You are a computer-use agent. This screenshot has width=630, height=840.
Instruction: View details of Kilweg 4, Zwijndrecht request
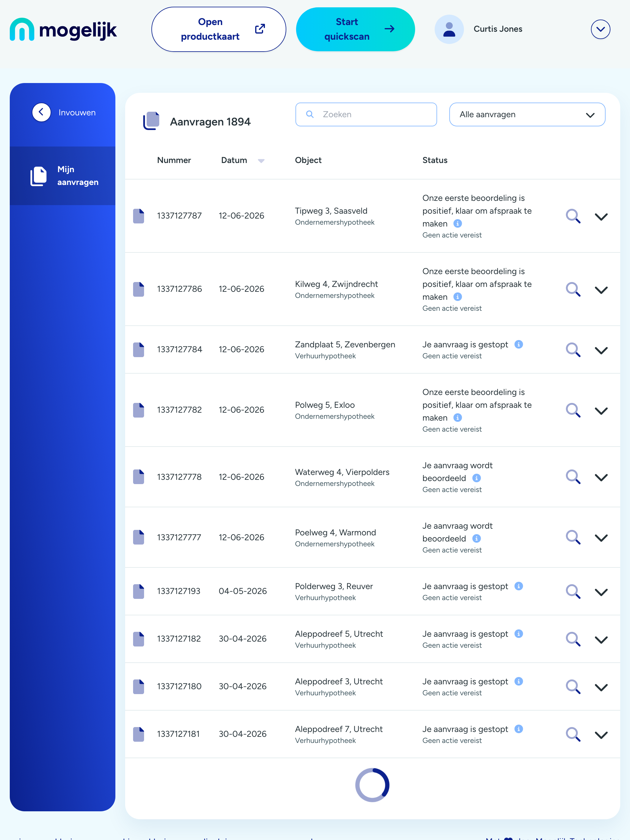pyautogui.click(x=573, y=289)
